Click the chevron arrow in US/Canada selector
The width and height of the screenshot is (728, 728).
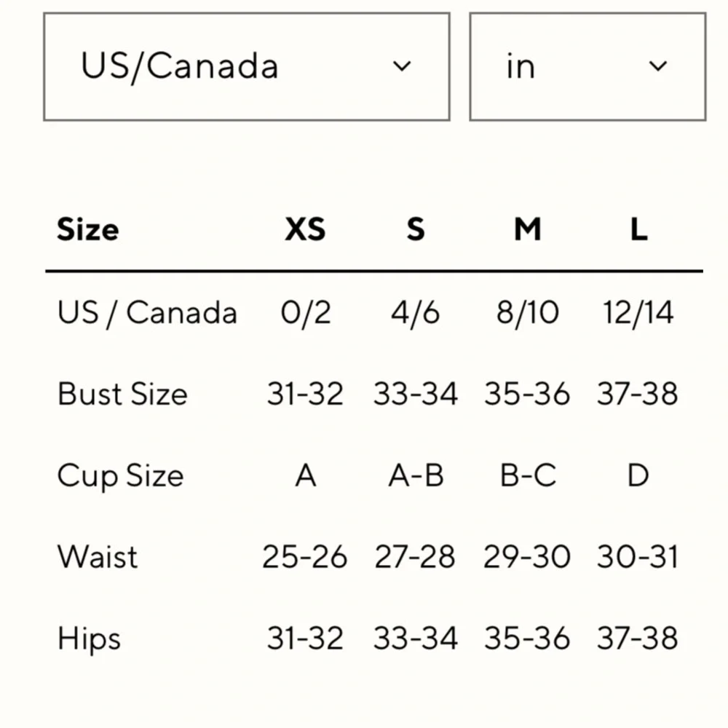click(402, 66)
